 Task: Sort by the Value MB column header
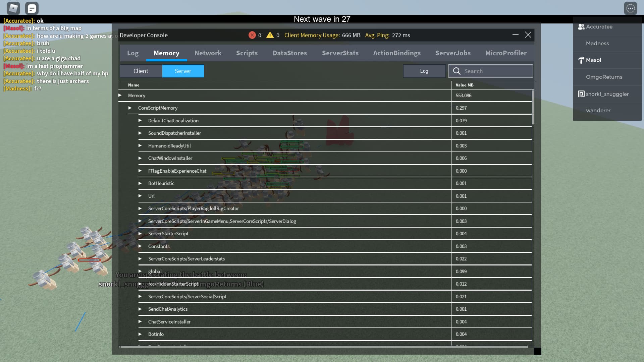point(465,85)
